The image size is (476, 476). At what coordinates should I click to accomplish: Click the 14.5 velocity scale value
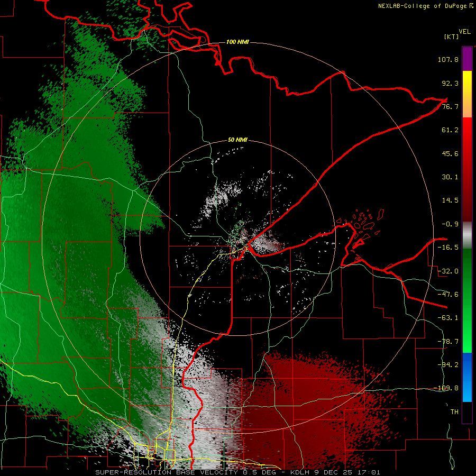pos(450,200)
